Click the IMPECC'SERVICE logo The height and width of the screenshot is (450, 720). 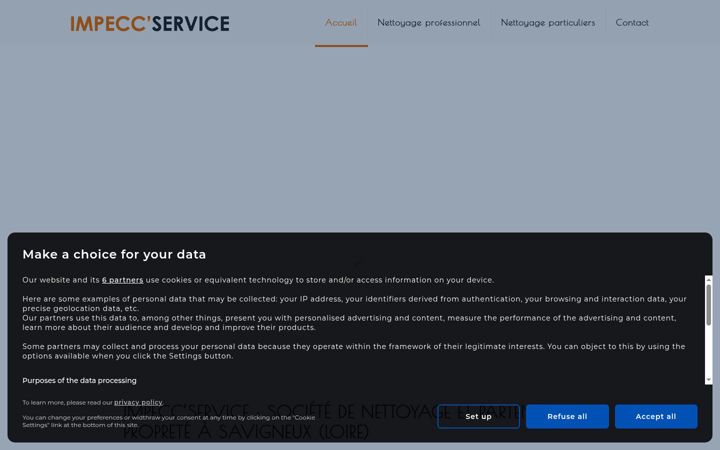point(150,24)
